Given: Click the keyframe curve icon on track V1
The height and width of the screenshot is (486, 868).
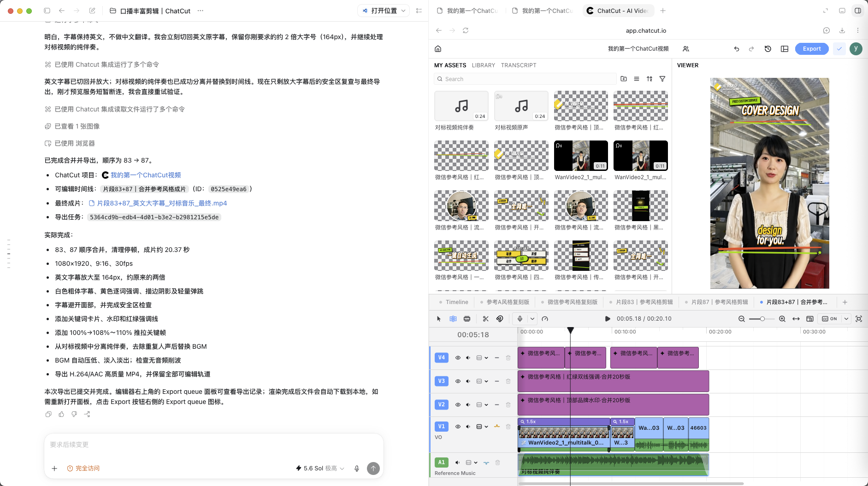Looking at the screenshot, I should (497, 427).
